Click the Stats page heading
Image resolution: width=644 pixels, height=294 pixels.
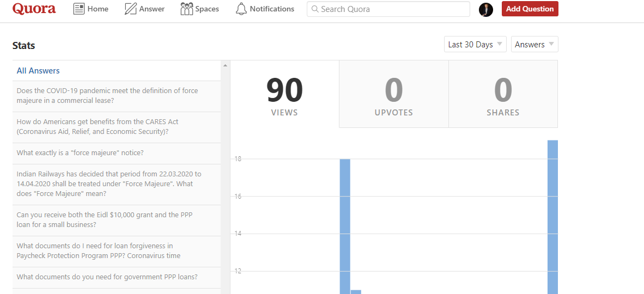[x=23, y=46]
